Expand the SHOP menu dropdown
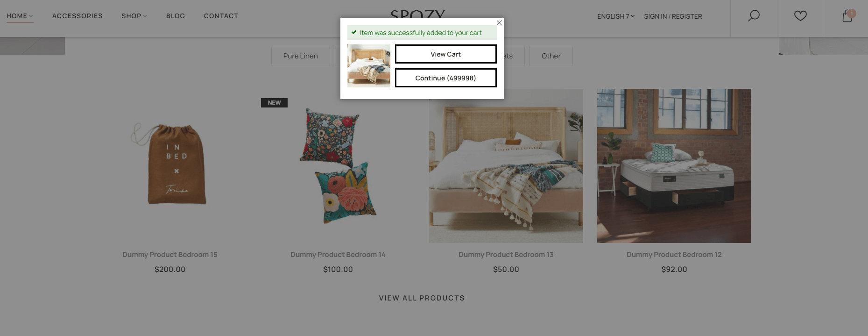Image resolution: width=868 pixels, height=336 pixels. (134, 16)
